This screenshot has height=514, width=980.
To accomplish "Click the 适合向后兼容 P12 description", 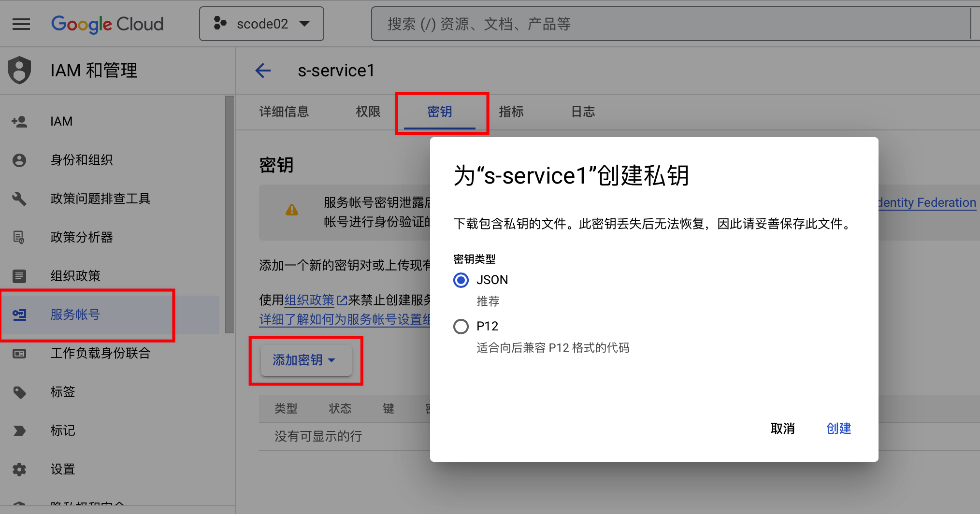I will 553,348.
